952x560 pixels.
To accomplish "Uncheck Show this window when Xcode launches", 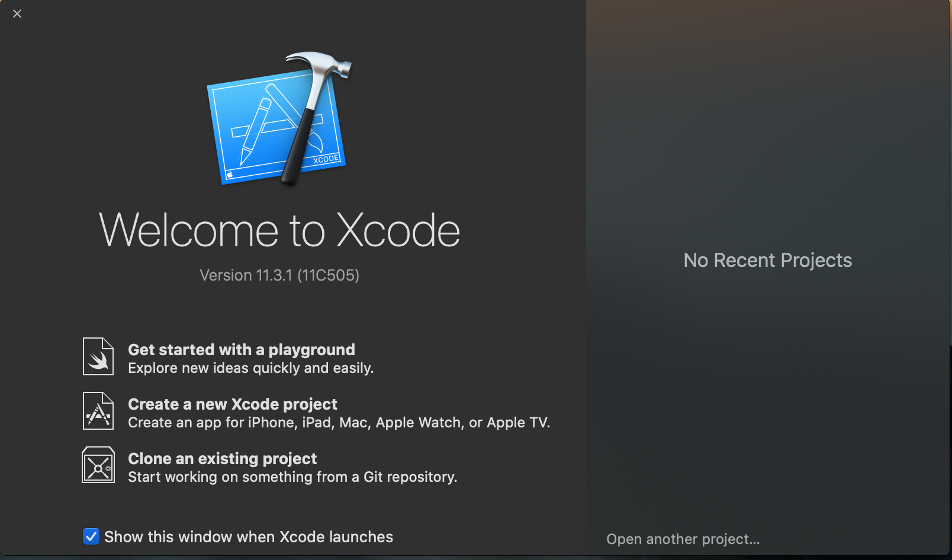I will coord(91,536).
